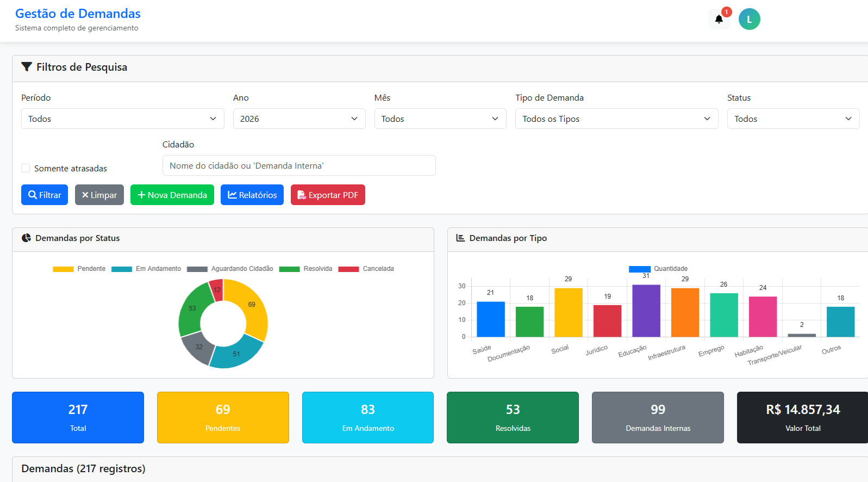
Task: Click the PDF file icon in Exportar PDF
Action: [x=302, y=195]
